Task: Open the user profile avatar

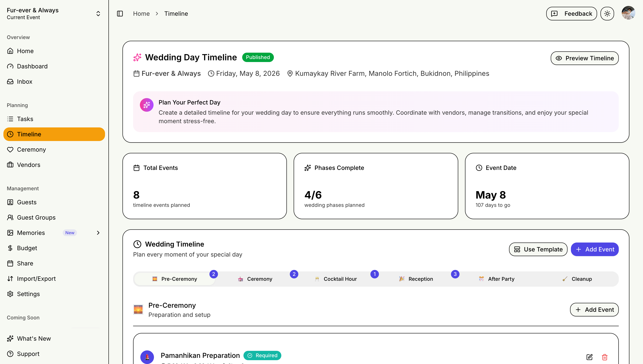Action: pyautogui.click(x=628, y=13)
